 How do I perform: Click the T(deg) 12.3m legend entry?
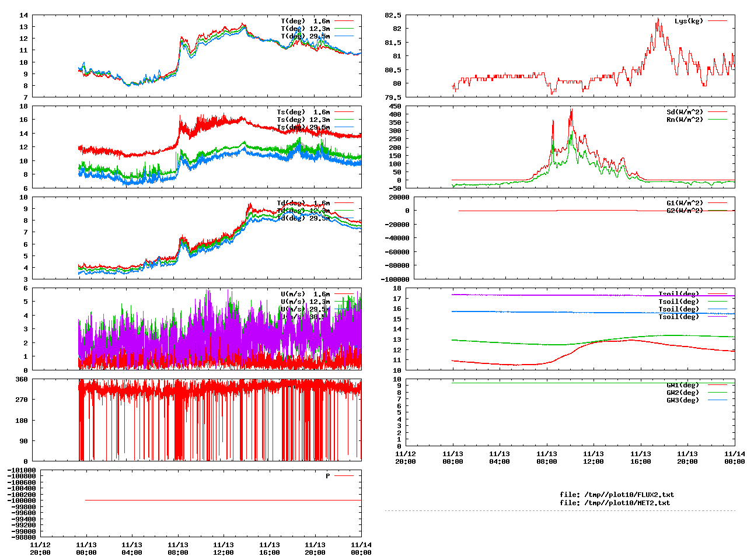(x=305, y=29)
